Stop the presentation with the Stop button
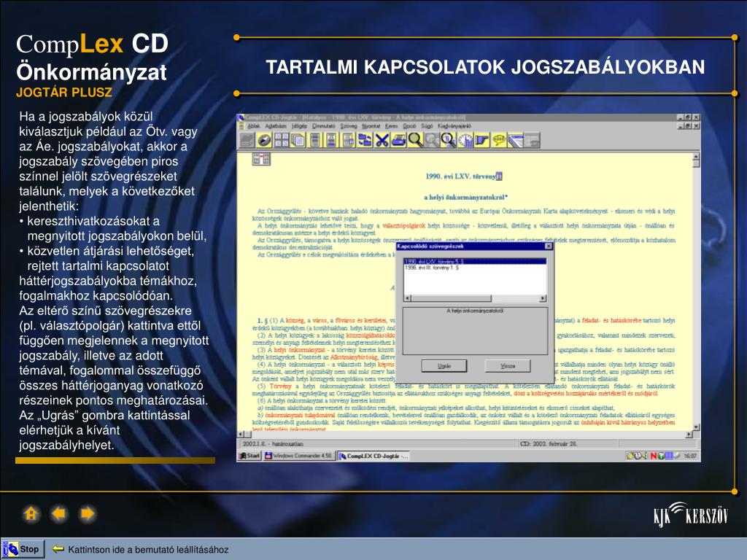This screenshot has height=560, width=747. coord(23,549)
